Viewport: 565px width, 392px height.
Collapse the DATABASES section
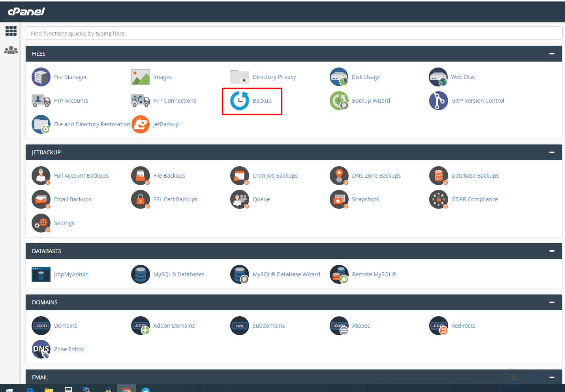pyautogui.click(x=552, y=251)
